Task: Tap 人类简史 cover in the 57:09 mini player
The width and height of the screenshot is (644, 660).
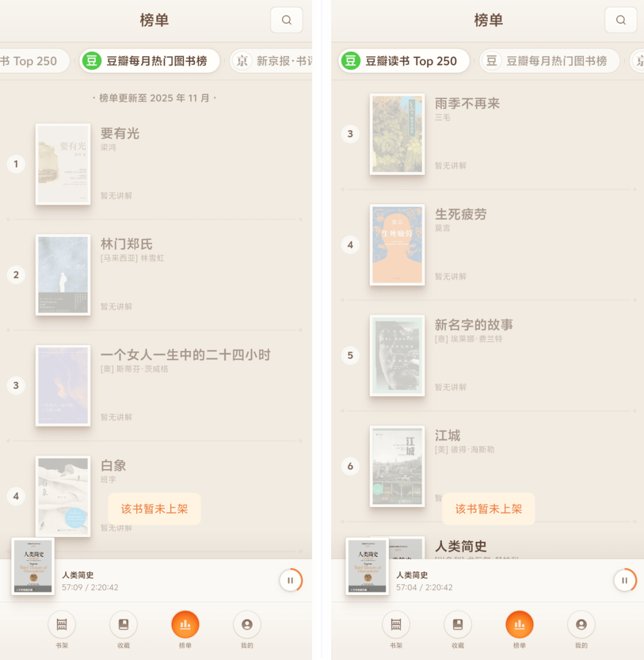Action: tap(33, 566)
